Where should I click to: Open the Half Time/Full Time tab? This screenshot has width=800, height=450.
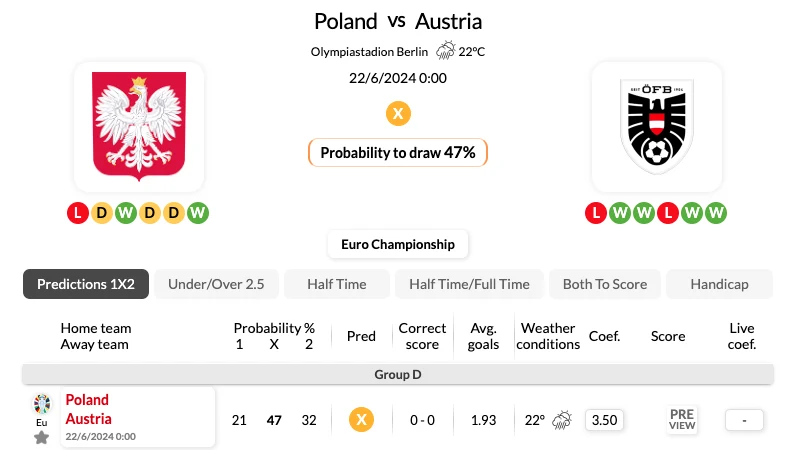[469, 284]
